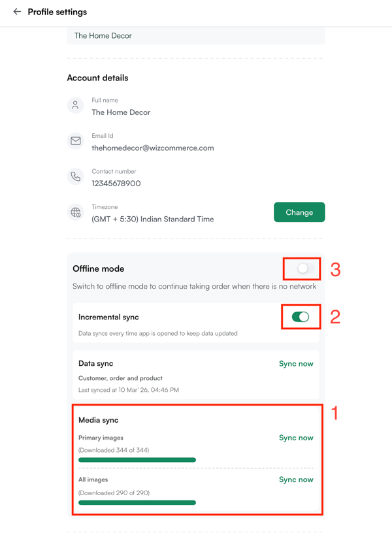Click the Indian Standard Time timezone value
Screen dimensions: 392x533
[x=153, y=219]
